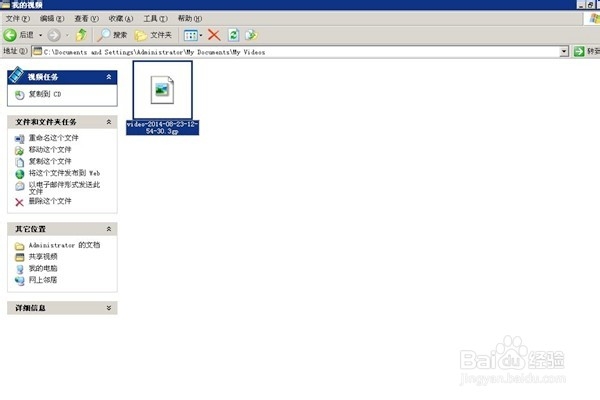600x400 pixels.
Task: Toggle the Folders (文件夹) pane button
Action: click(x=153, y=35)
